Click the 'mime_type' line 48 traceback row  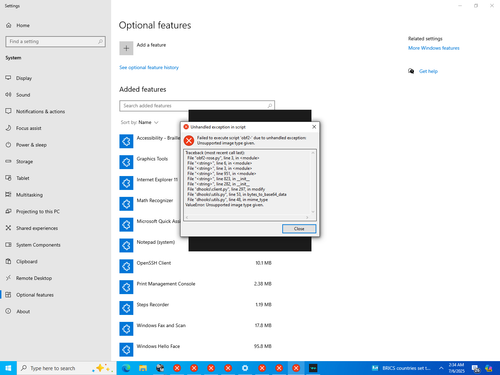[227, 200]
